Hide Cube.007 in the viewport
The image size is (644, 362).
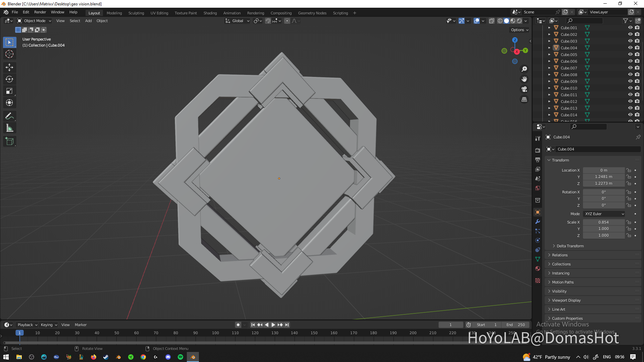click(x=630, y=68)
